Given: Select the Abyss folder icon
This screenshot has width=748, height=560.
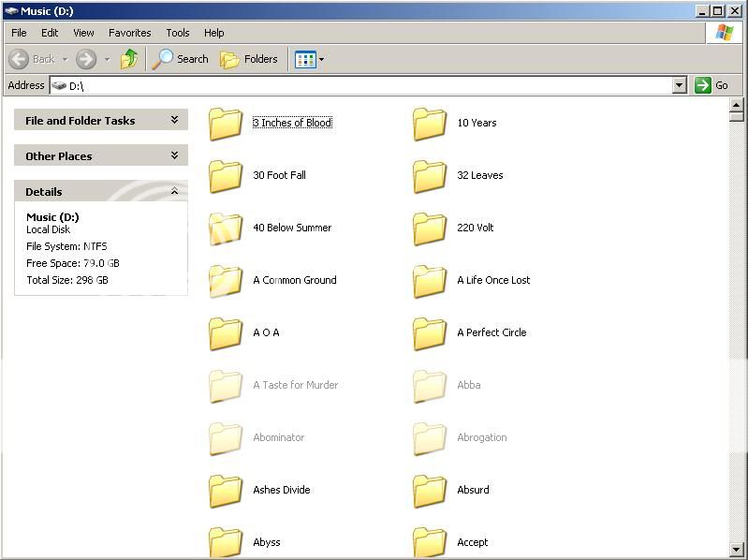Looking at the screenshot, I should [226, 542].
